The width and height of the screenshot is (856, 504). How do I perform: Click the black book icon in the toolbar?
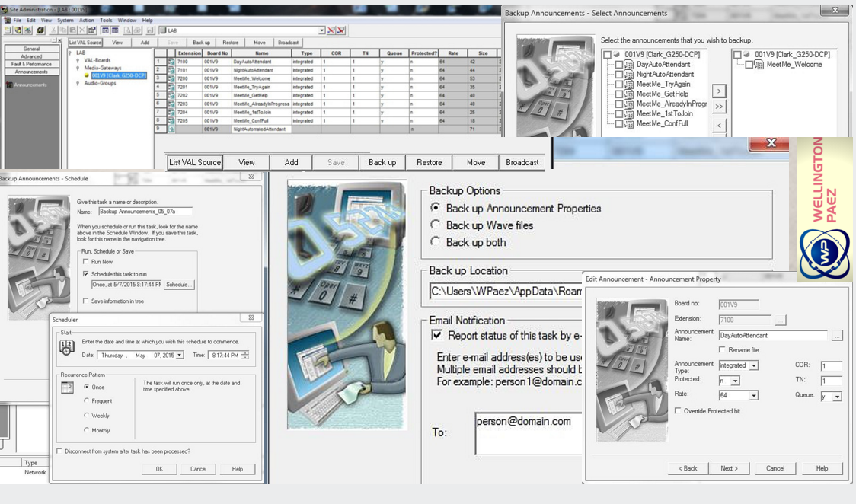pos(40,30)
